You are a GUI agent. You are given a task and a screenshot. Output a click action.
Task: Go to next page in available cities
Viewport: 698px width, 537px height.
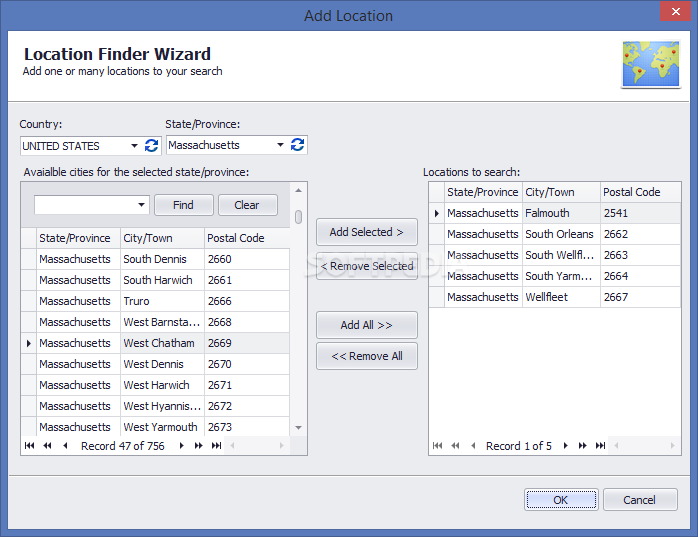click(199, 446)
